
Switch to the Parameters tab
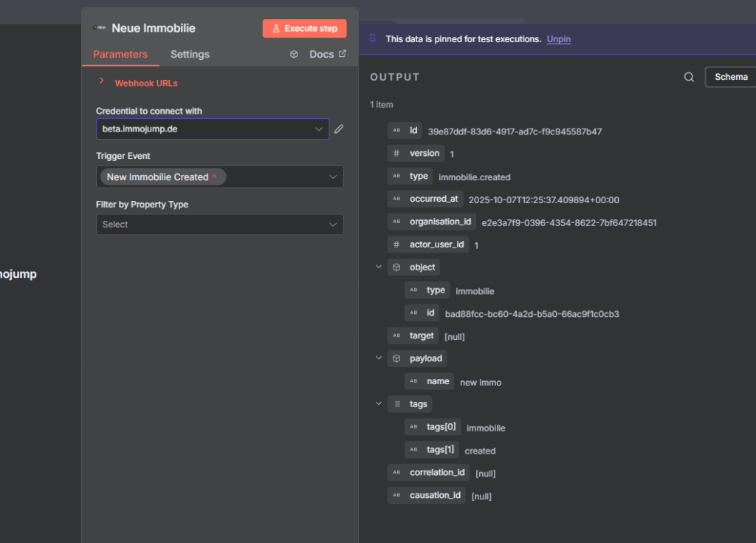(120, 54)
